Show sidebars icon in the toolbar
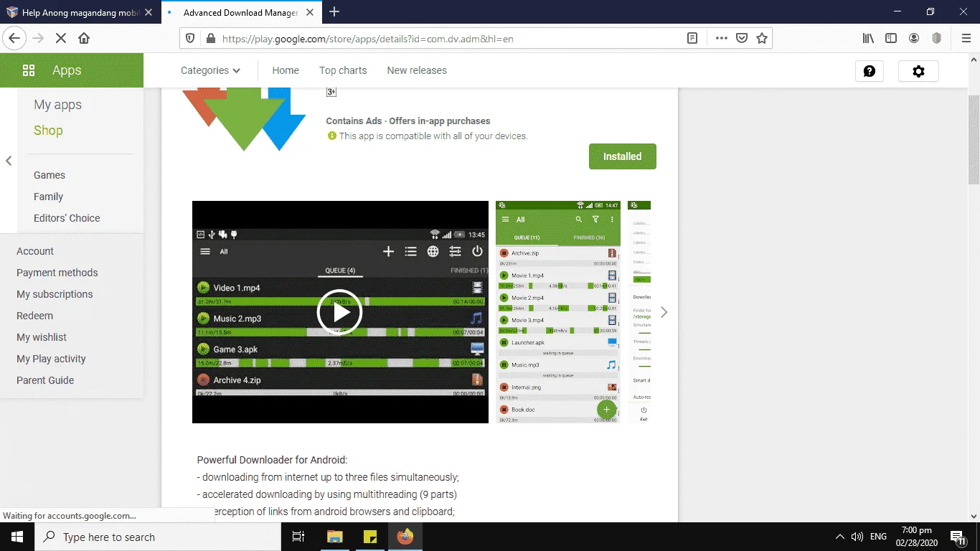The image size is (980, 551). click(x=891, y=39)
